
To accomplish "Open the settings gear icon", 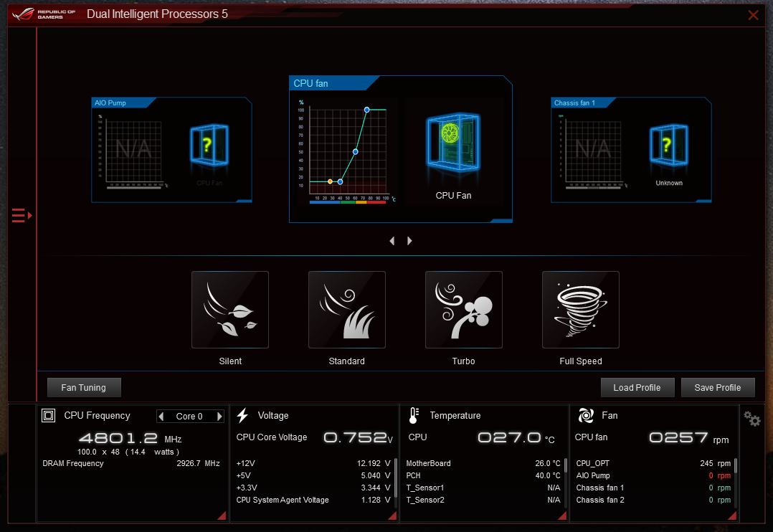I will click(752, 419).
